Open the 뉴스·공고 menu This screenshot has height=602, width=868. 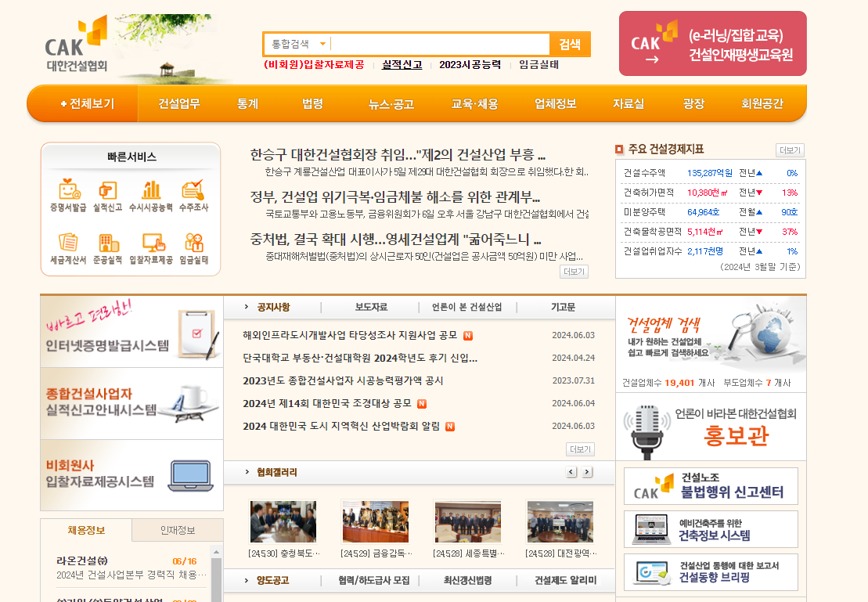[391, 103]
